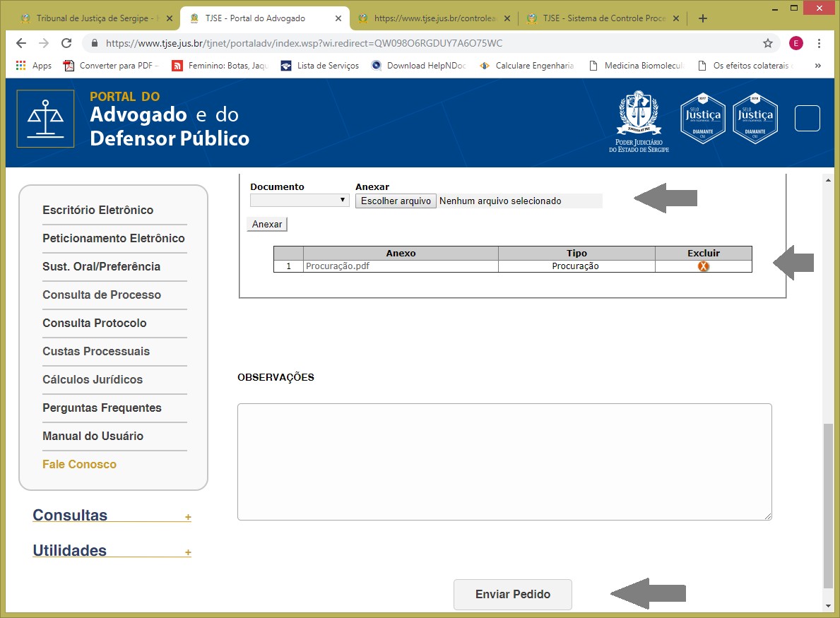840x618 pixels.
Task: Open a new browser tab
Action: click(702, 18)
